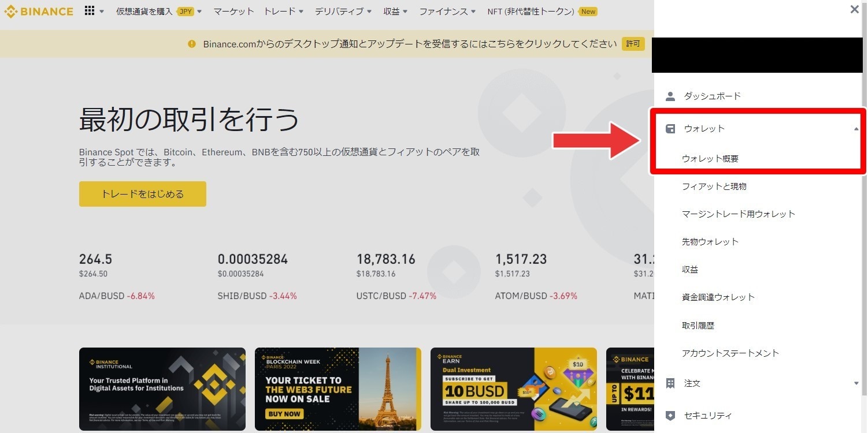Select ダッシュボード in side menu

click(713, 96)
